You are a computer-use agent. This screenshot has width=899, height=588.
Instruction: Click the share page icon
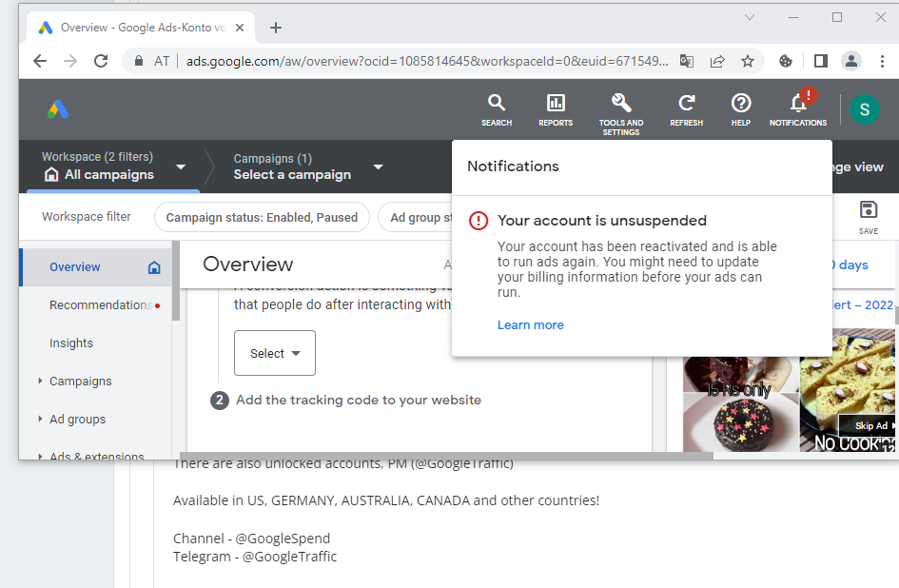point(717,61)
